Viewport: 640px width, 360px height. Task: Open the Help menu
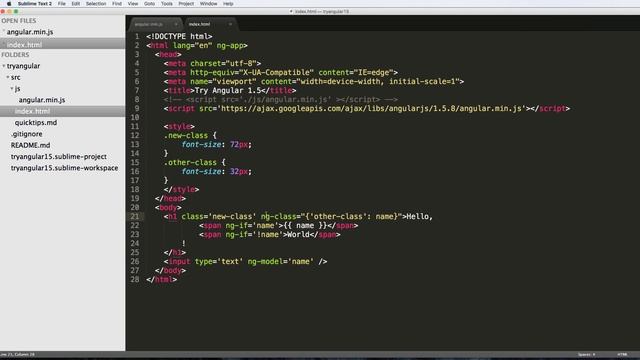228,4
